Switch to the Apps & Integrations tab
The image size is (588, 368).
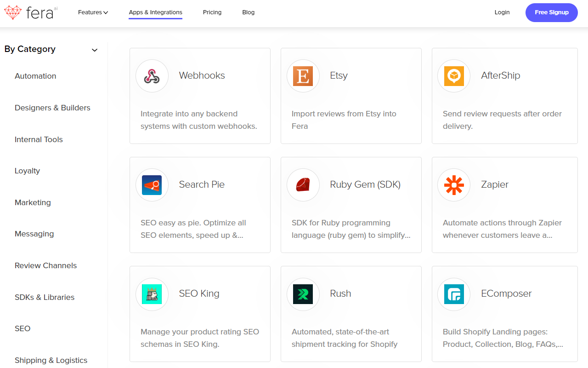(x=155, y=12)
